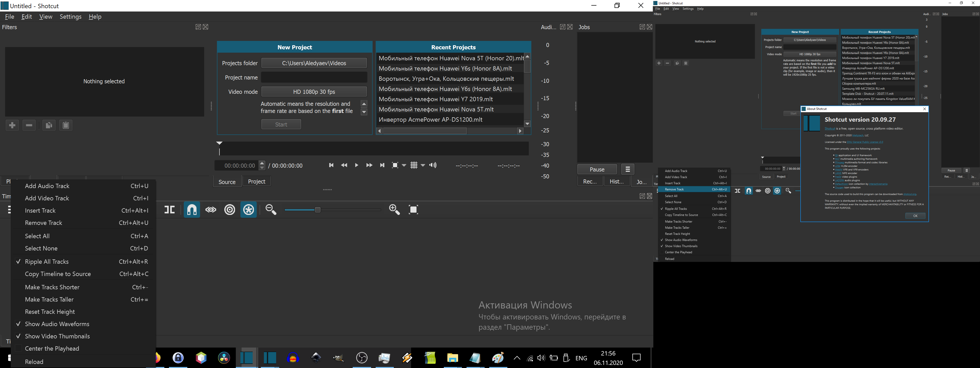Zoom in the timeline with the magnifier icon

[x=394, y=209]
